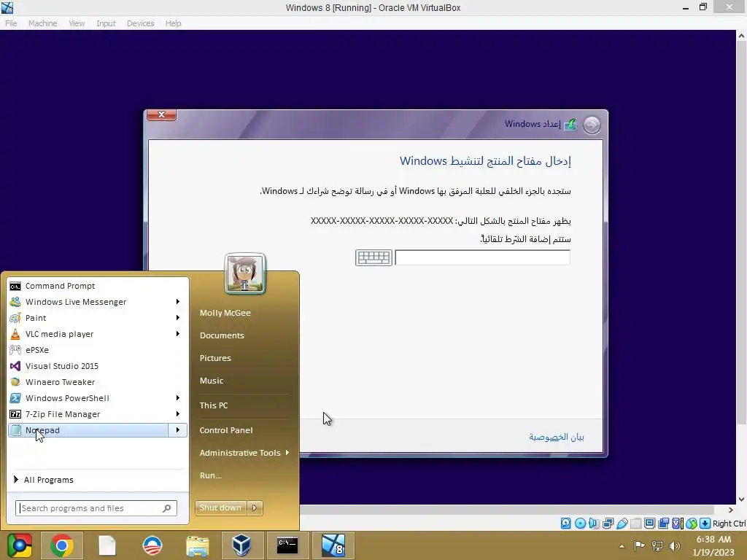Open the VirtualBox Help menu
Viewport: 747px width, 560px height.
(x=173, y=23)
